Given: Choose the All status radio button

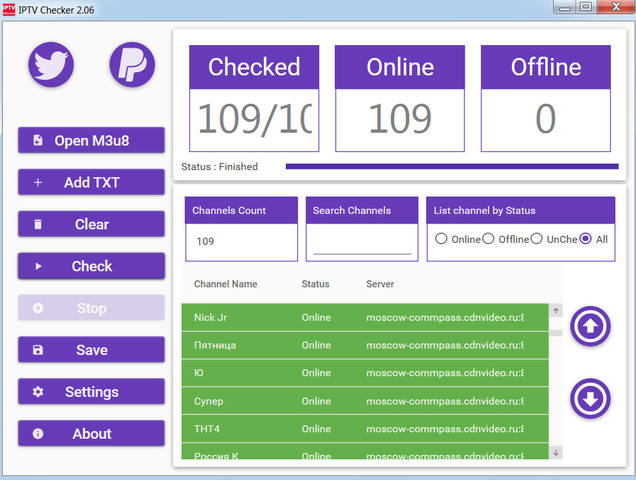Looking at the screenshot, I should tap(586, 239).
